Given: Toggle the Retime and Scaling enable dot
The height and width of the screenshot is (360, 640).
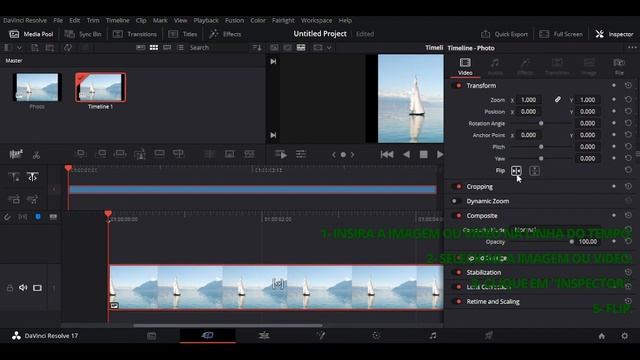Looking at the screenshot, I should (458, 302).
